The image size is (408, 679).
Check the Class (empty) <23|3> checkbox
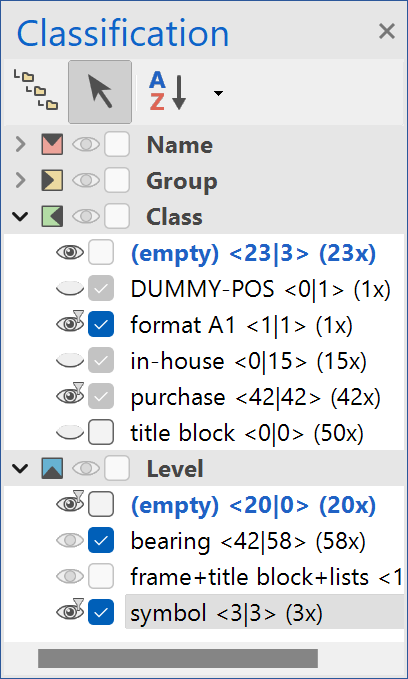click(x=101, y=252)
